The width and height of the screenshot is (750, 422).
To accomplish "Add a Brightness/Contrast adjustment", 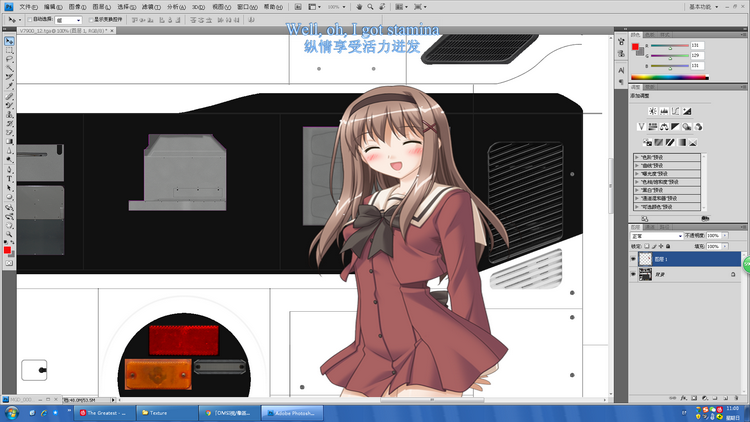I will 652,111.
